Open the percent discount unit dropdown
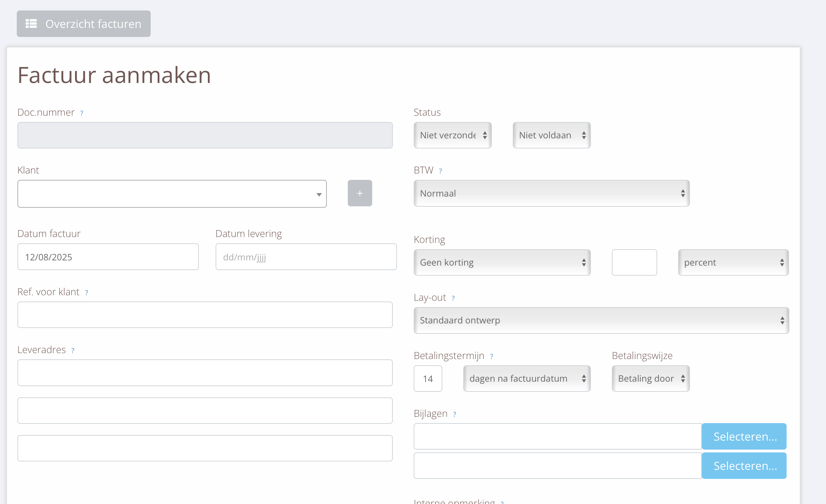826x504 pixels. [x=733, y=262]
